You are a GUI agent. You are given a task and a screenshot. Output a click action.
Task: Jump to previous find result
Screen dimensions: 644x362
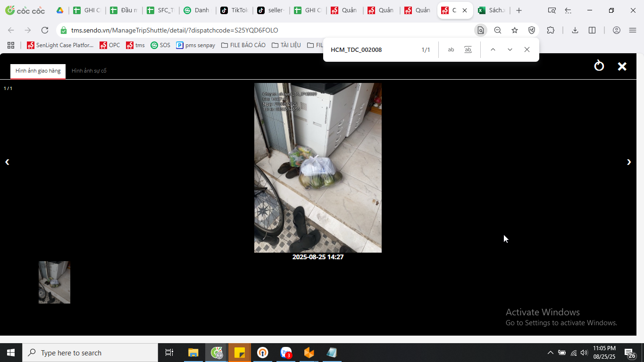[493, 49]
